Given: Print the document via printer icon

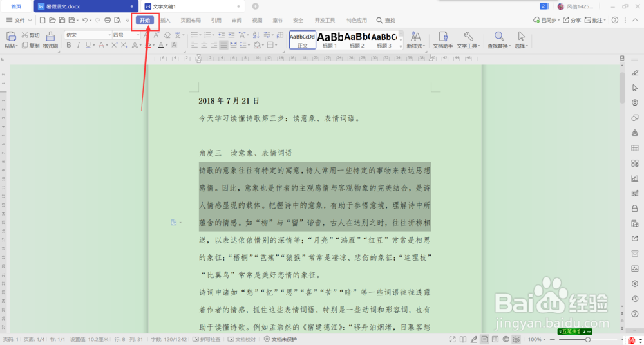Looking at the screenshot, I should tap(108, 20).
